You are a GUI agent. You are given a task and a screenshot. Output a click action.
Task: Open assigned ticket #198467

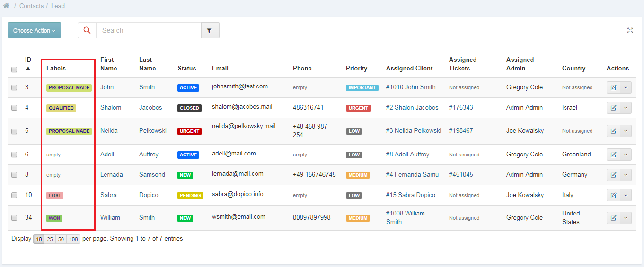461,131
